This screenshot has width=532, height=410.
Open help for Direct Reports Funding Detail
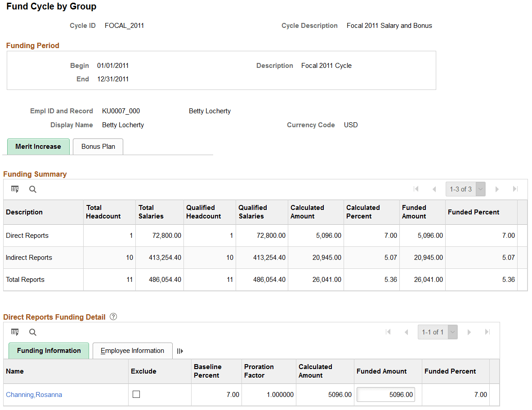[x=113, y=316]
